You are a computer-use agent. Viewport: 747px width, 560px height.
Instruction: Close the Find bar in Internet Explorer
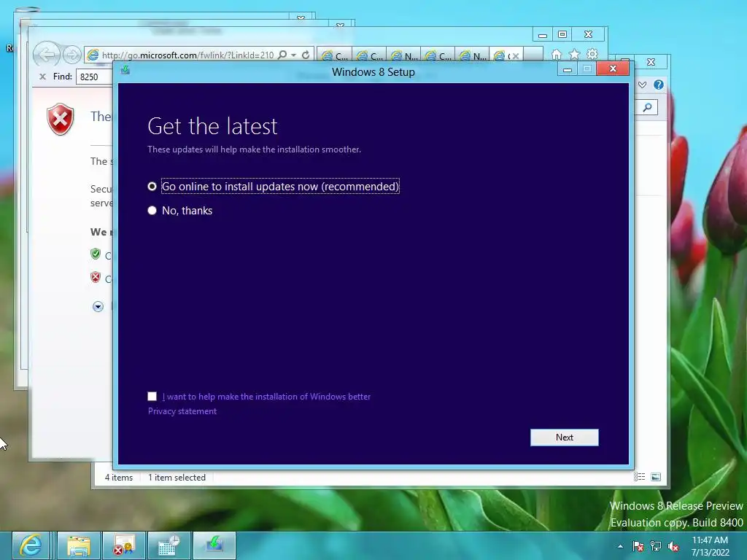[x=42, y=76]
